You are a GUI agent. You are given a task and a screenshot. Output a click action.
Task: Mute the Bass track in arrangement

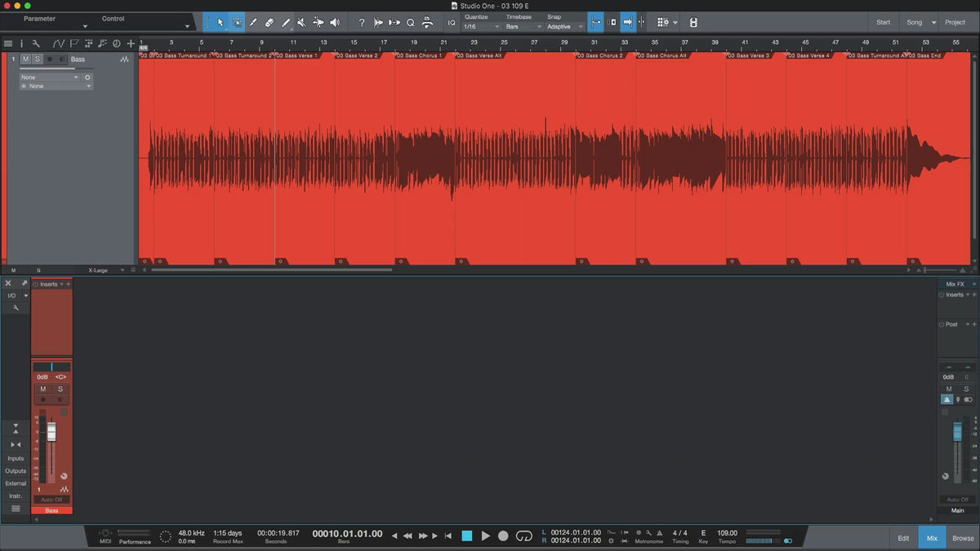click(x=25, y=60)
